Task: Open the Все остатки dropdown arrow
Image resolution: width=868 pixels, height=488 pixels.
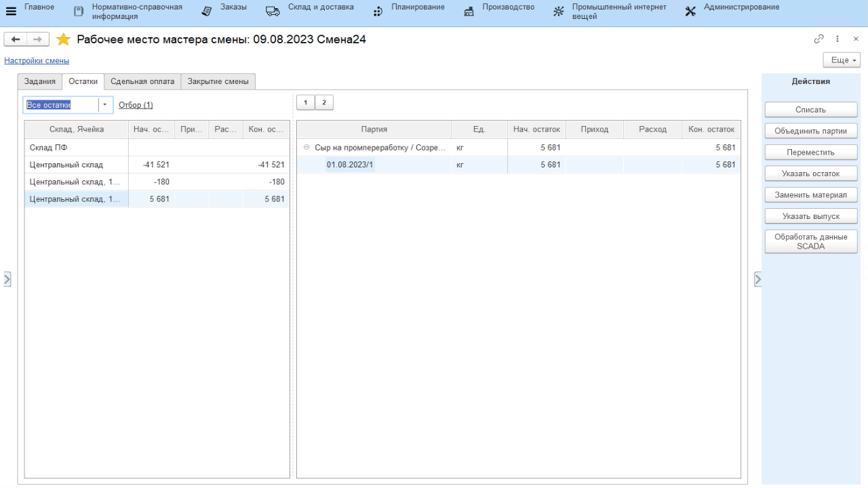Action: point(105,105)
